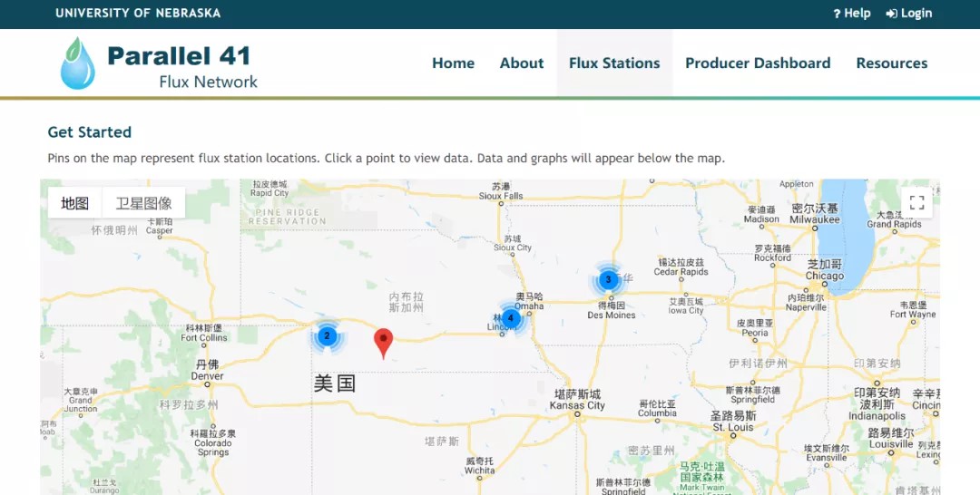This screenshot has height=495, width=980.
Task: Select the Flux Stations tab
Action: (614, 63)
